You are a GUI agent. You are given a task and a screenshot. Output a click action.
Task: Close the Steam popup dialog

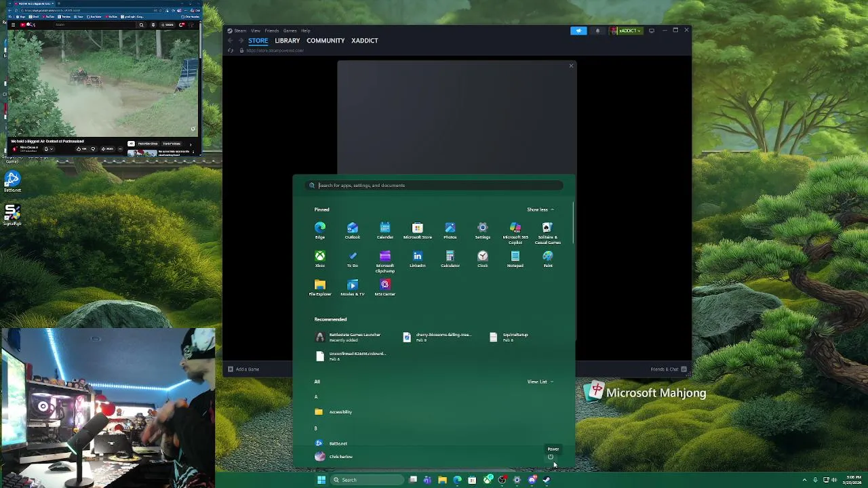pos(571,66)
